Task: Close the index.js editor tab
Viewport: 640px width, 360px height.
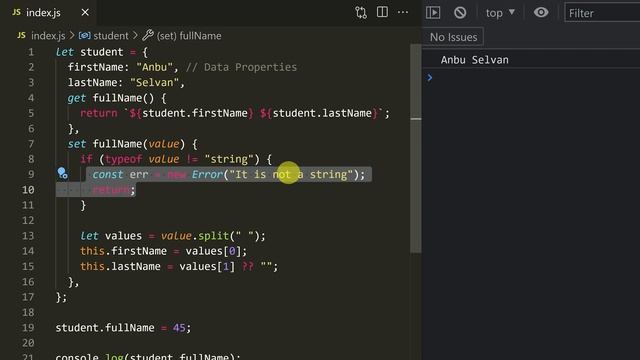Action: (x=85, y=13)
